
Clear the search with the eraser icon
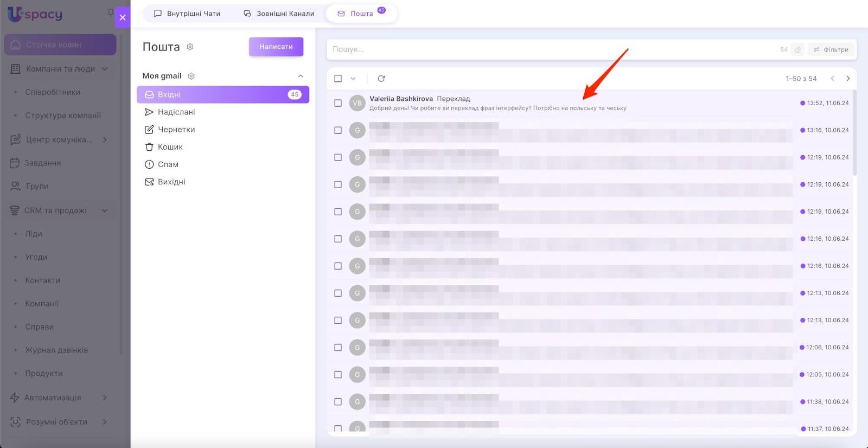point(797,49)
